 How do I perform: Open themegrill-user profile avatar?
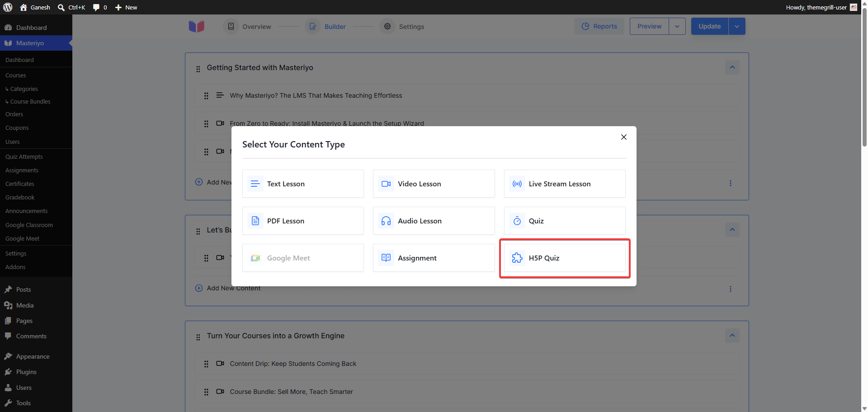854,7
